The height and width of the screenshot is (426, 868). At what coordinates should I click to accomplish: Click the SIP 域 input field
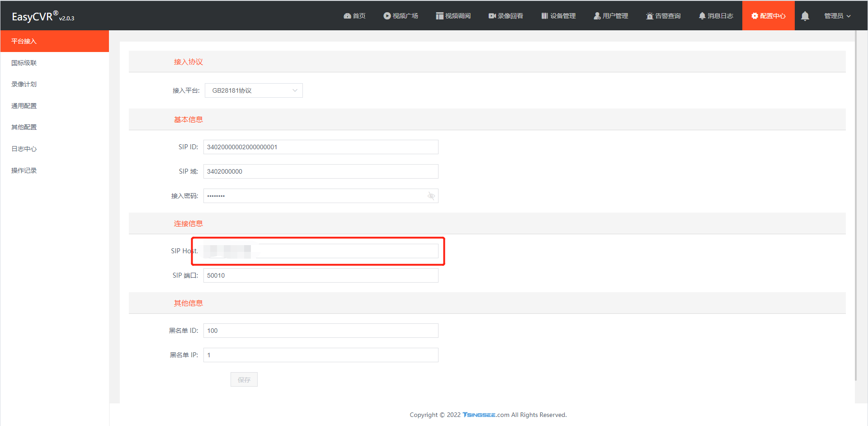coord(321,171)
